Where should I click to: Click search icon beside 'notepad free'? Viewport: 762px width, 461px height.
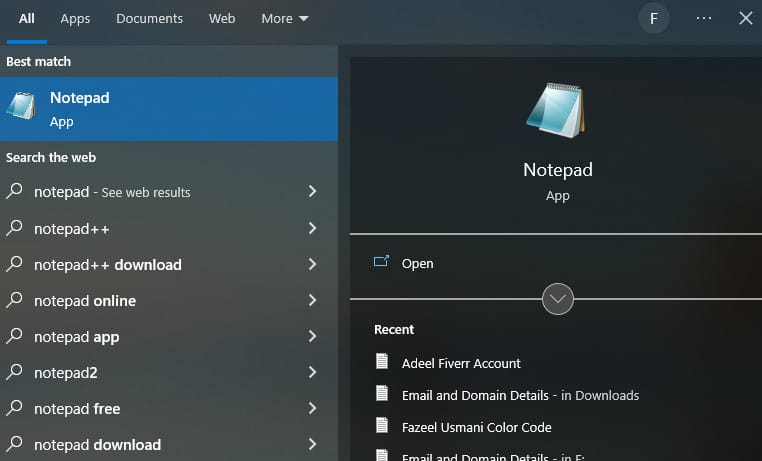click(15, 407)
